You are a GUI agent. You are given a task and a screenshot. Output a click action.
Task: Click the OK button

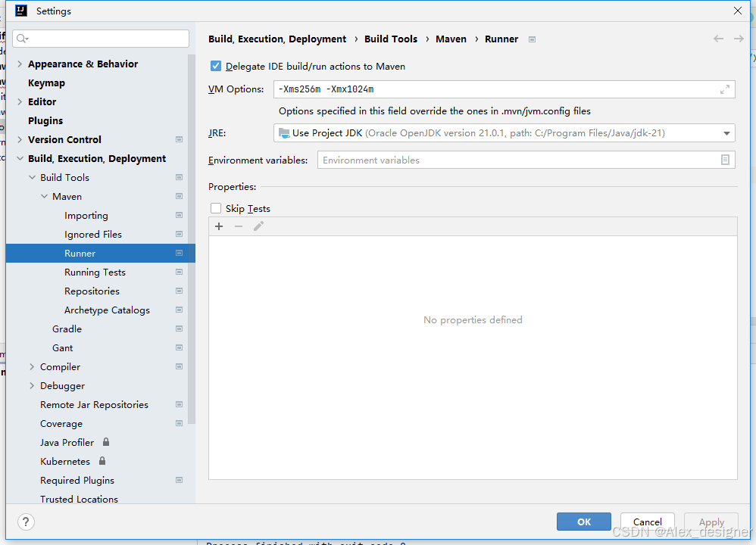(x=584, y=522)
